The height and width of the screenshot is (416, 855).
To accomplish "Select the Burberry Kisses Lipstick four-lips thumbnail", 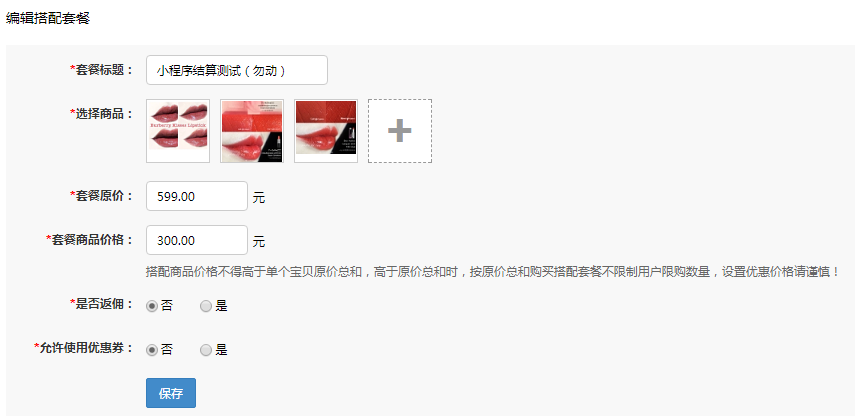I will [x=178, y=131].
